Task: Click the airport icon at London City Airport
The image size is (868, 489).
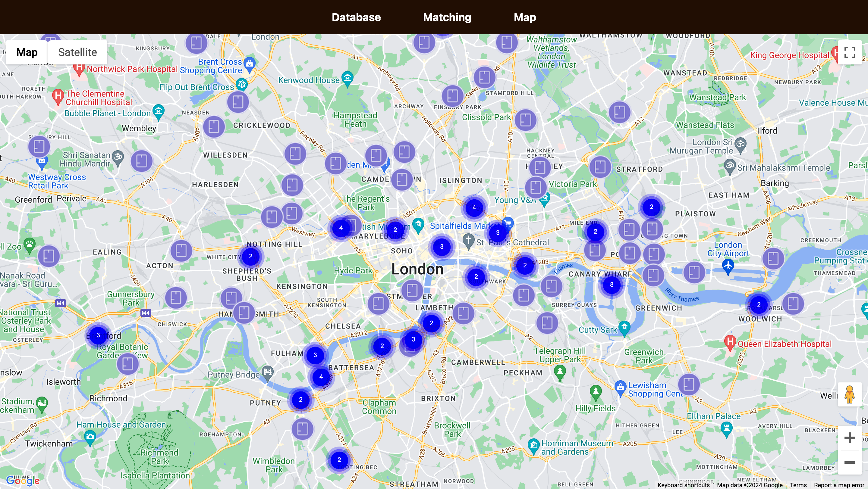Action: [x=728, y=267]
